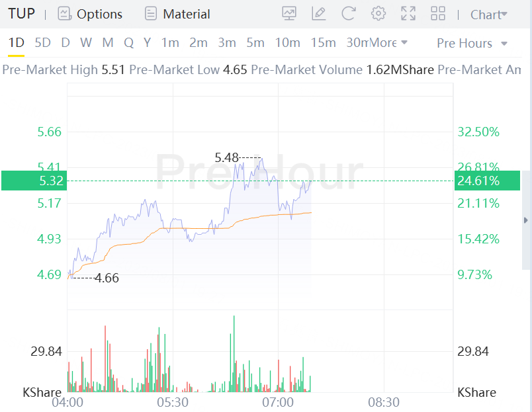Switch to the 5D timeframe tab
The image size is (532, 412).
(42, 43)
